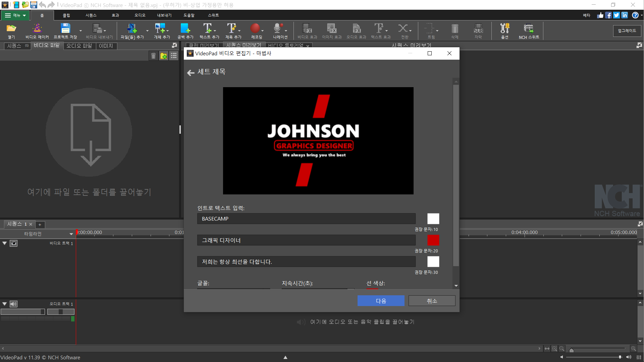The width and height of the screenshot is (644, 362).
Task: Toggle list view in media bin
Action: coord(174,56)
